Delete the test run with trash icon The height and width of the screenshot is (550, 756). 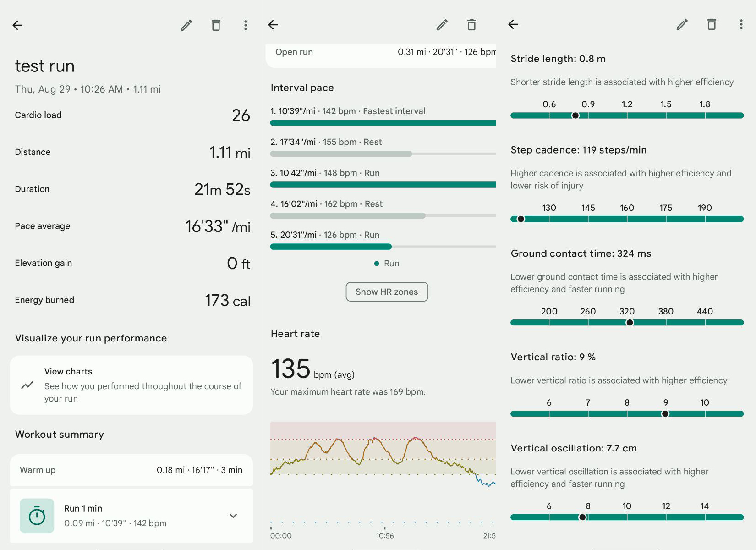[216, 25]
